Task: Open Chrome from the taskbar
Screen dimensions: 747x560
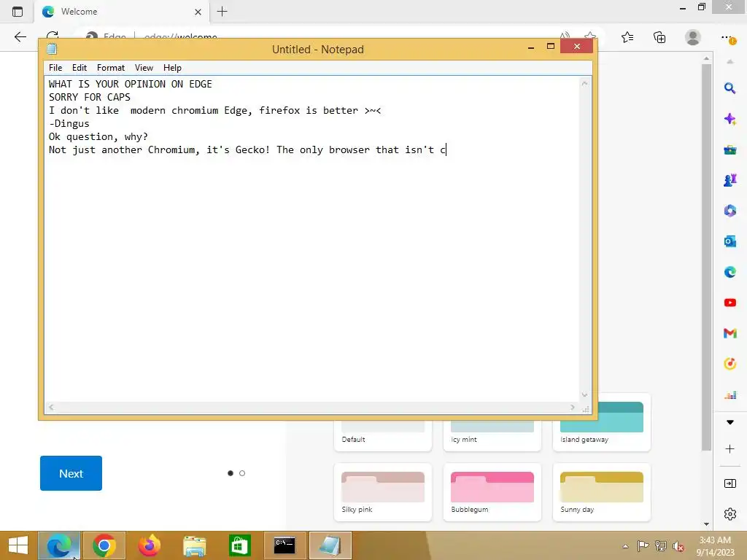Action: click(104, 545)
